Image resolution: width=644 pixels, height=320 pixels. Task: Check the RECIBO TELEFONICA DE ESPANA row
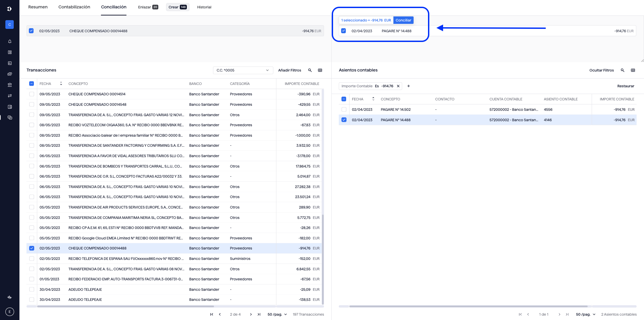tap(32, 259)
